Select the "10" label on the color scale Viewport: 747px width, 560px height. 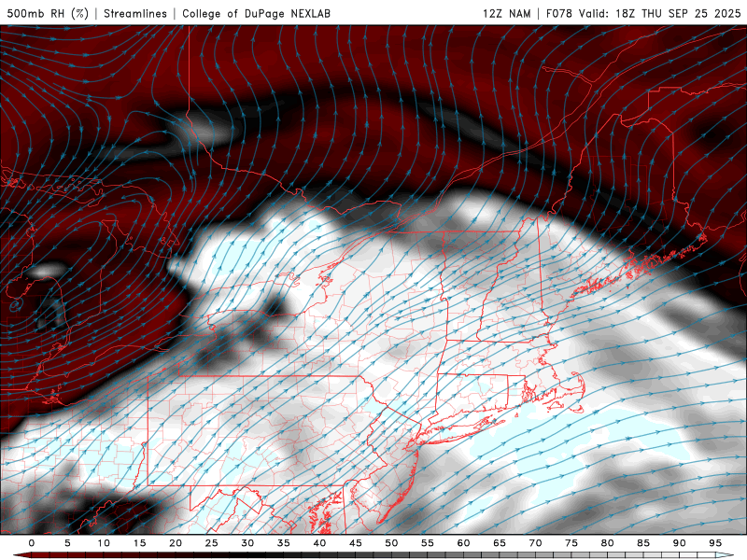point(104,543)
